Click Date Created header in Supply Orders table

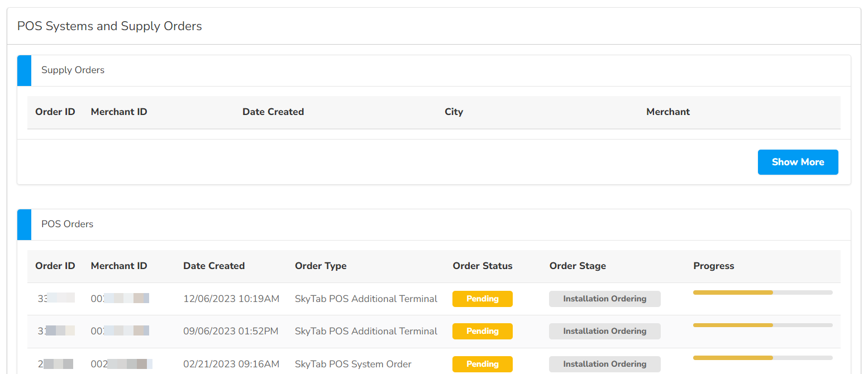pyautogui.click(x=273, y=112)
